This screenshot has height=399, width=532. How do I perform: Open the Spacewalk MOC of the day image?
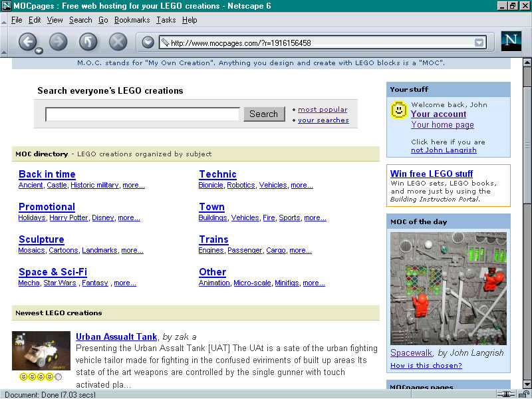(448, 289)
